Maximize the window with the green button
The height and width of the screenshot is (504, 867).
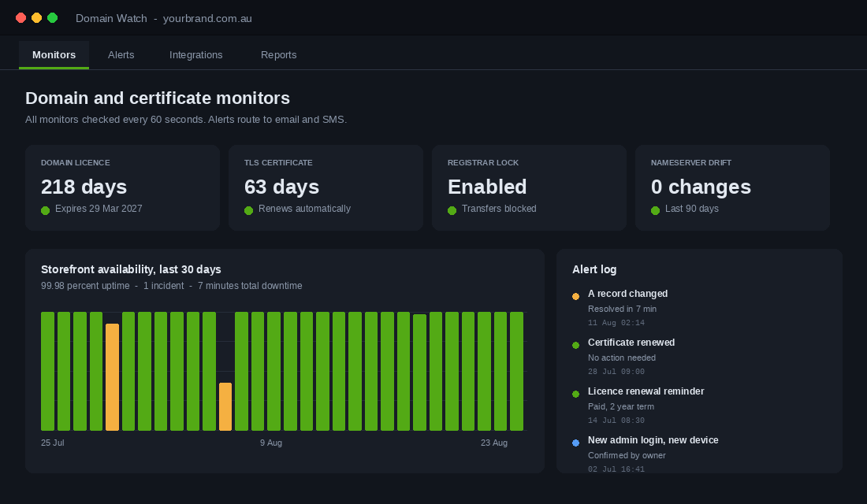(x=53, y=17)
